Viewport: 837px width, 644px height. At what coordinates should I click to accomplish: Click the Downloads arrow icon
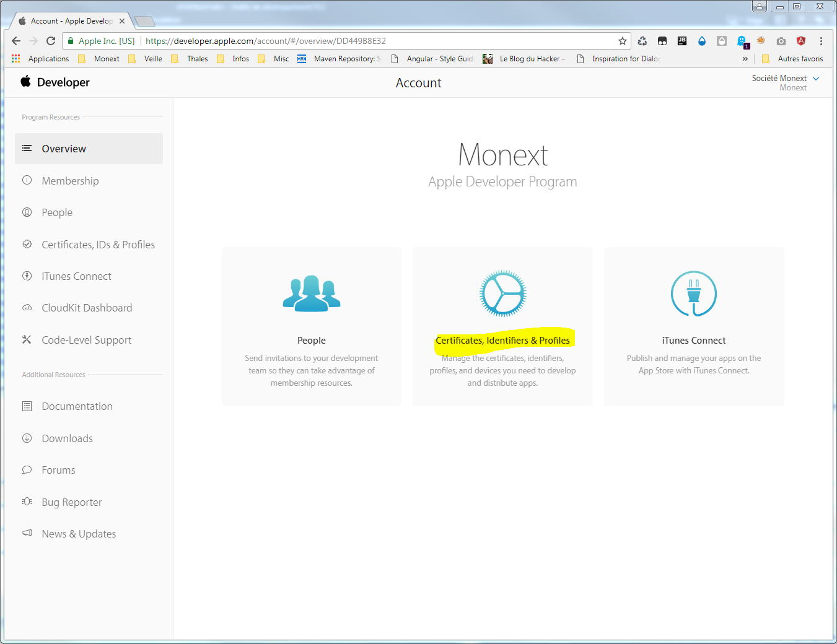27,438
